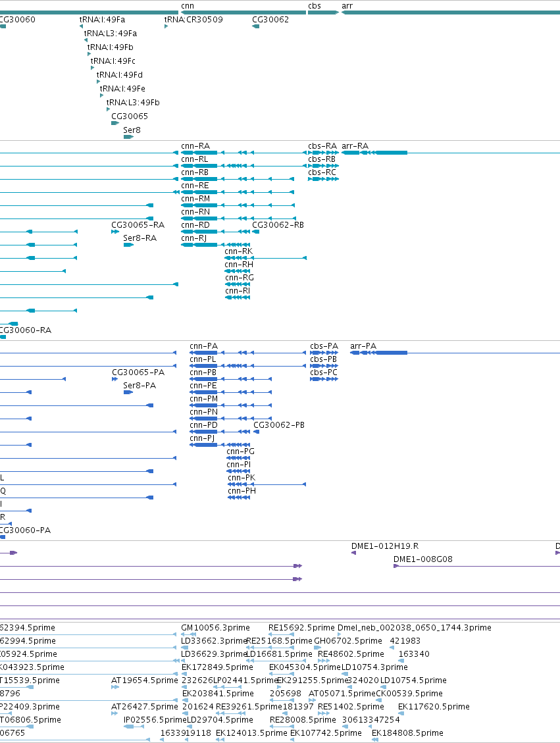Image resolution: width=560 pixels, height=743 pixels.
Task: Select tRNA:L3:49Fa in the gene track
Action: pos(111,33)
